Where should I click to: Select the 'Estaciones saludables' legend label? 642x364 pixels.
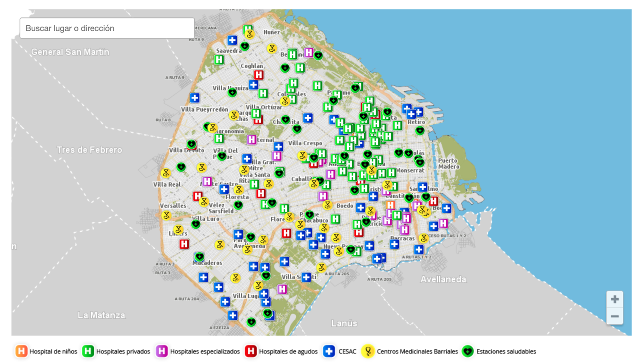(506, 352)
